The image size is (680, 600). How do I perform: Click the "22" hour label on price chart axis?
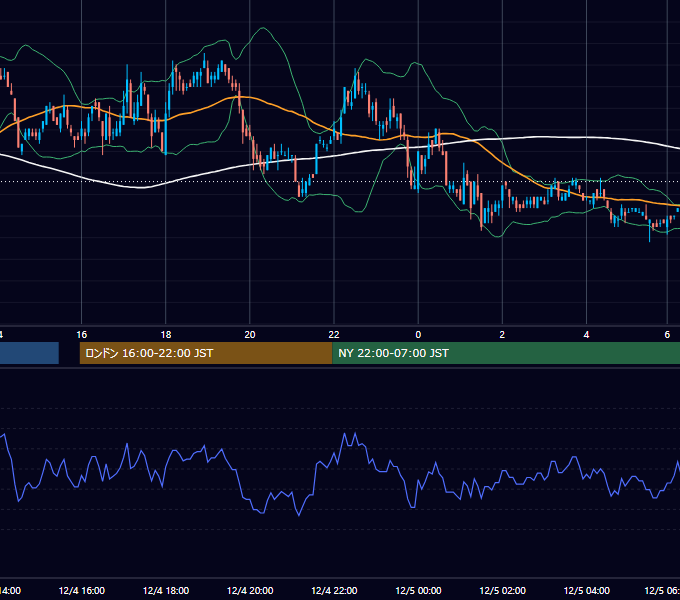pyautogui.click(x=334, y=335)
